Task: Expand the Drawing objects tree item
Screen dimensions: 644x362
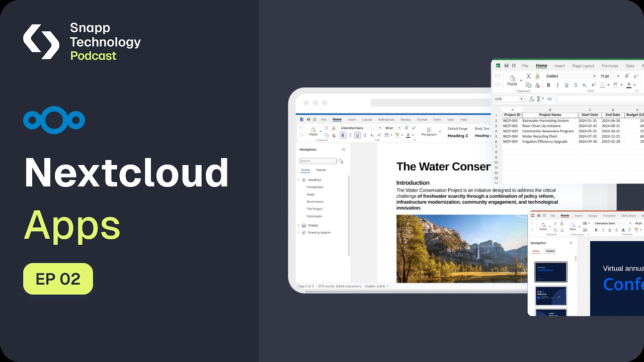Action: (x=298, y=233)
